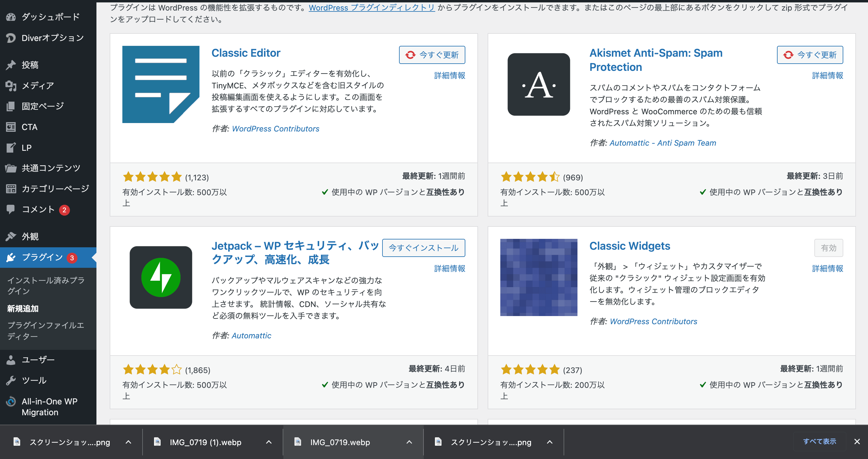Click the icon beside カテゴリーページ
The width and height of the screenshot is (868, 459).
(x=11, y=188)
